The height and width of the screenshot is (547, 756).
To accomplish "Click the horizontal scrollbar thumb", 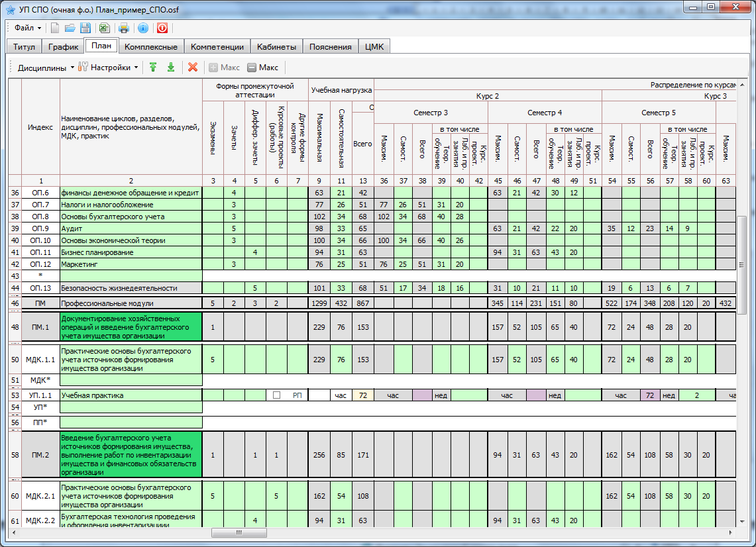I will tap(239, 532).
